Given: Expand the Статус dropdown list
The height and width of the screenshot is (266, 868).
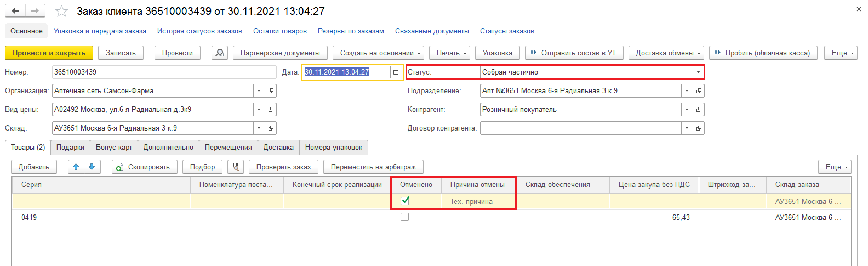Looking at the screenshot, I should [698, 72].
